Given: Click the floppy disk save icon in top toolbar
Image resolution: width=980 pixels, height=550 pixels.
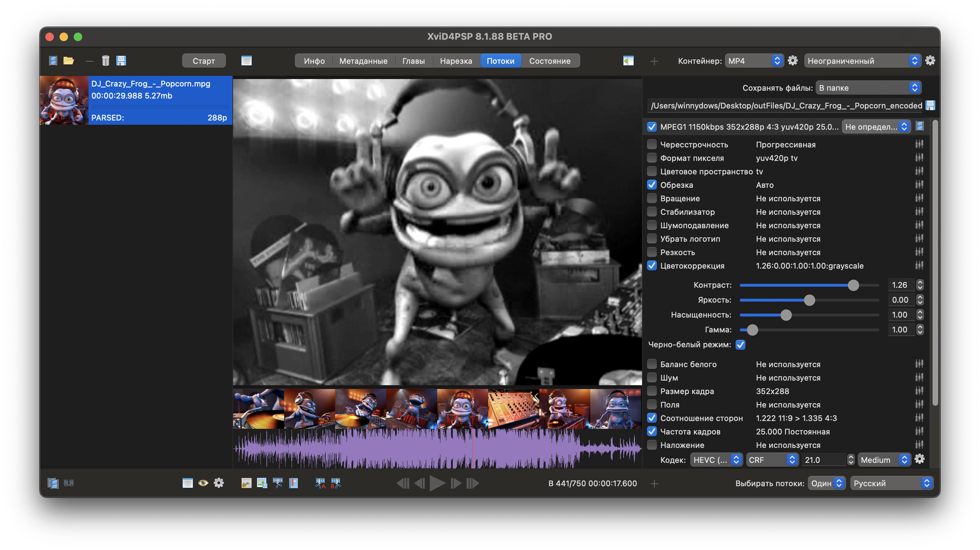Looking at the screenshot, I should point(121,61).
